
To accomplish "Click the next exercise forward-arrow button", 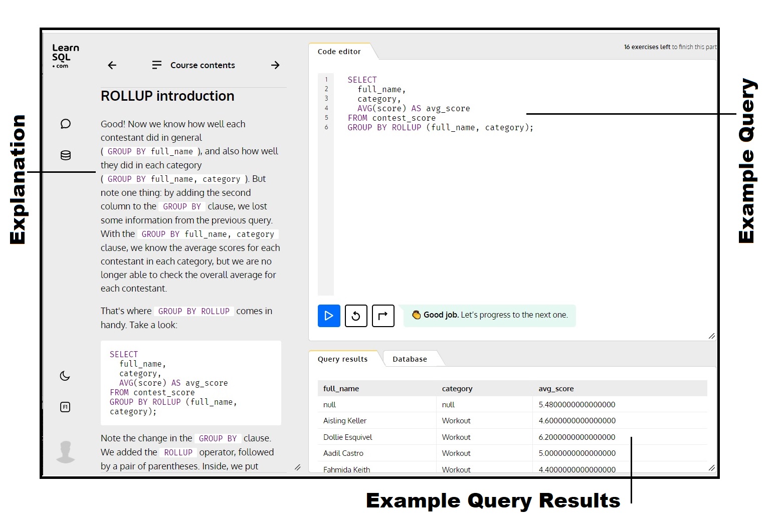I will pos(383,316).
